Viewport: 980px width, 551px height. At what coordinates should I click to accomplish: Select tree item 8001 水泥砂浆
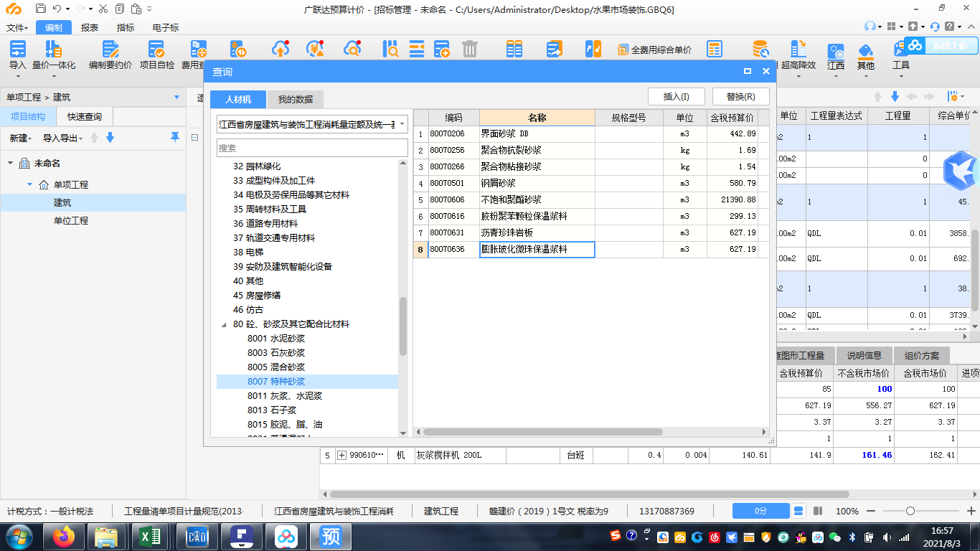[x=276, y=338]
